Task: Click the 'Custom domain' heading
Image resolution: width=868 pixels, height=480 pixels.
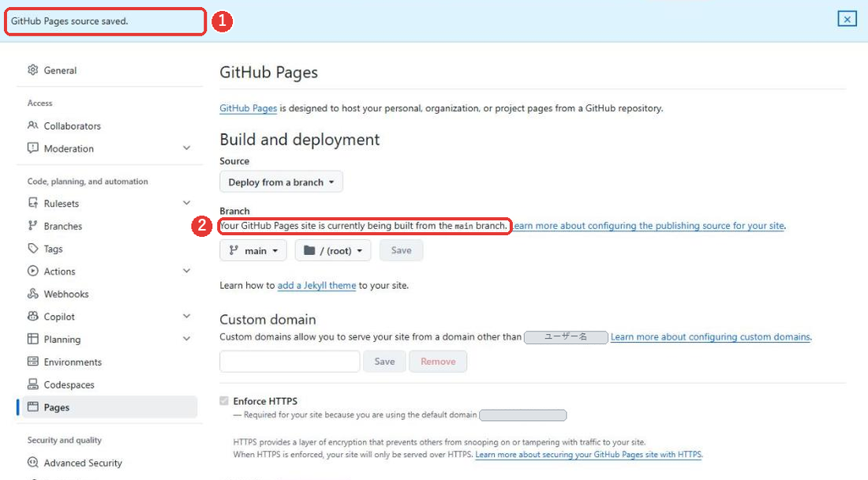Action: point(268,320)
